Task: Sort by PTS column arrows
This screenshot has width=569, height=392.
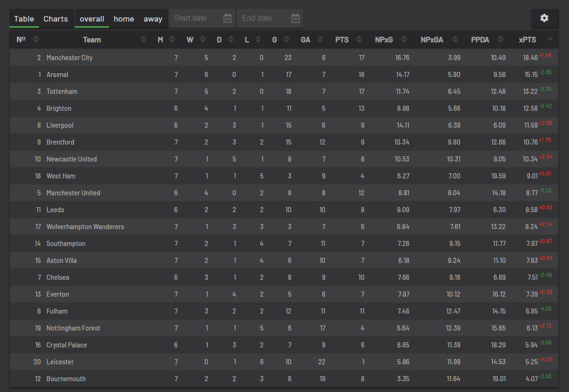Action: pyautogui.click(x=359, y=39)
